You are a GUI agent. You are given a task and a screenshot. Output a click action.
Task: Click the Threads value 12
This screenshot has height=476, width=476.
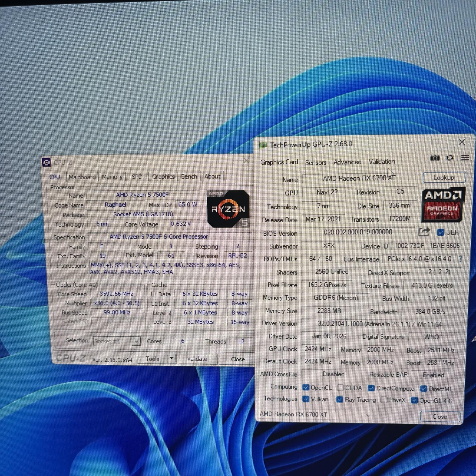click(241, 341)
